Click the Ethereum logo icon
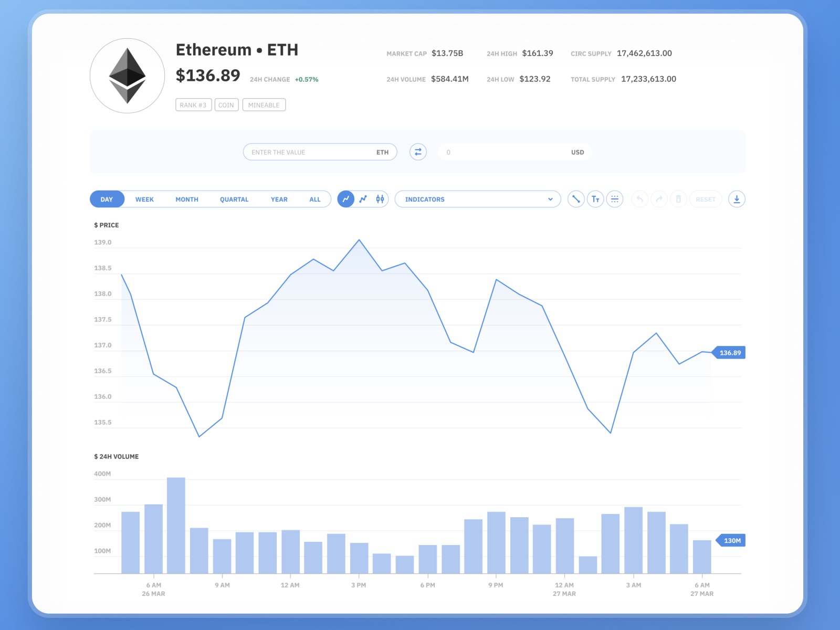 click(x=128, y=76)
